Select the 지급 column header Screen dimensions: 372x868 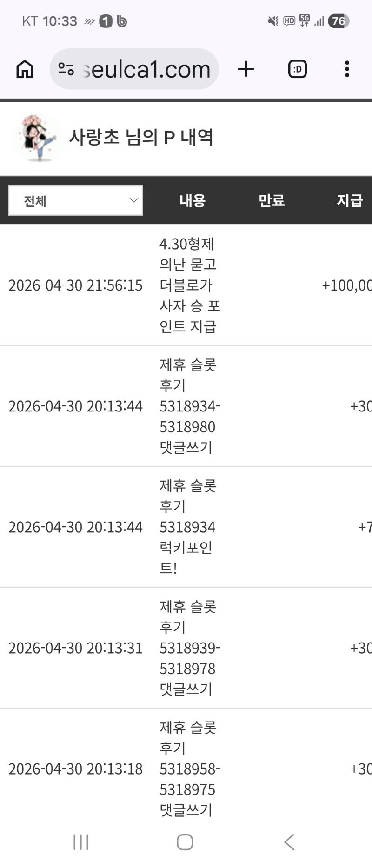point(349,200)
